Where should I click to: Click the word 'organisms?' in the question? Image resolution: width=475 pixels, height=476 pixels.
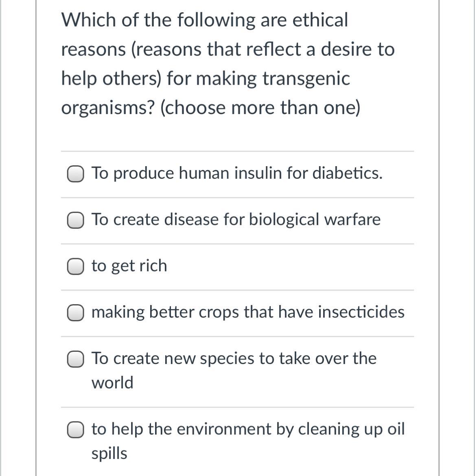[107, 108]
